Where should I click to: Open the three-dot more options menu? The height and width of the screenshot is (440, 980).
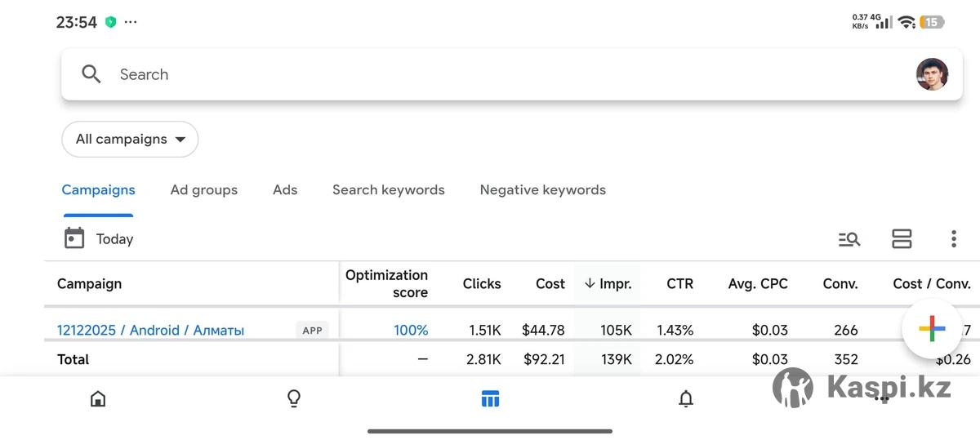953,239
